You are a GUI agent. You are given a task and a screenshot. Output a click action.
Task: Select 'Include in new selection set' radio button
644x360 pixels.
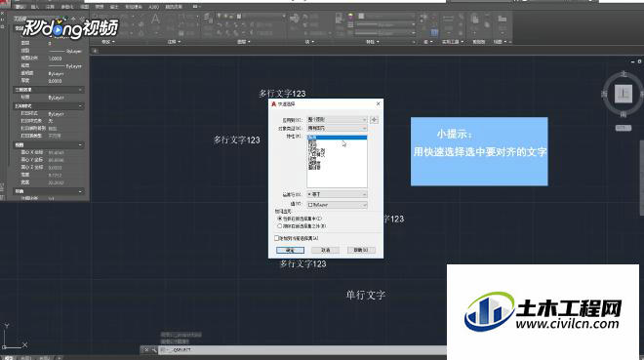pos(280,219)
